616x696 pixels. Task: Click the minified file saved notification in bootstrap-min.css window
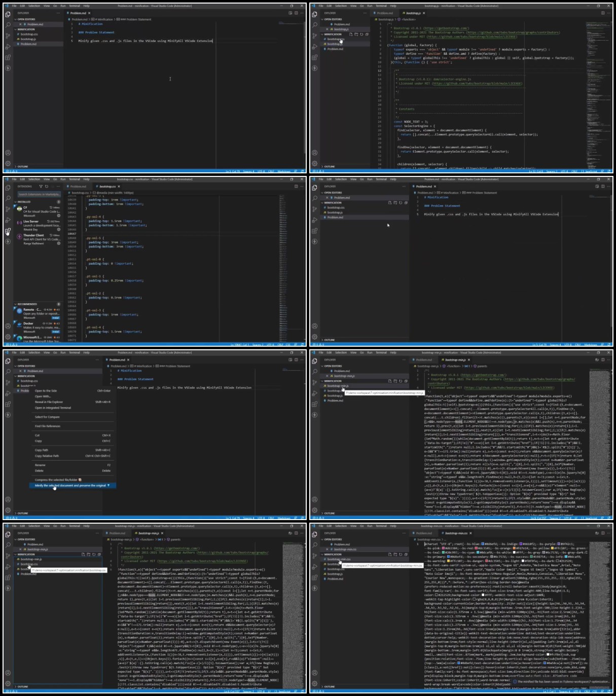click(x=562, y=681)
